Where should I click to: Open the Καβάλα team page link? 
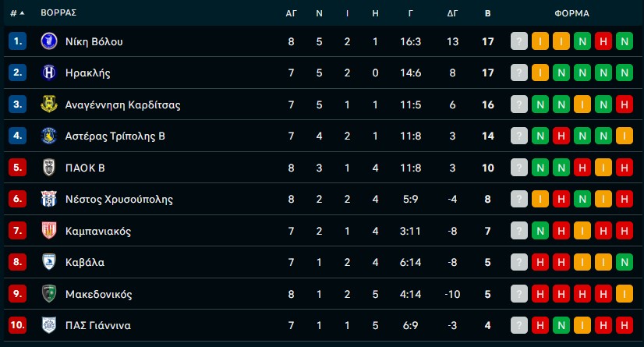pos(86,262)
